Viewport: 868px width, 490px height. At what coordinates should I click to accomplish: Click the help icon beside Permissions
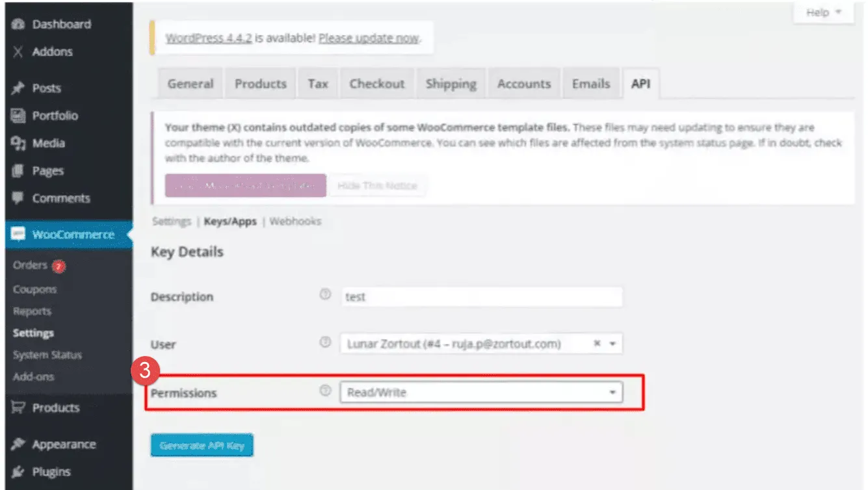click(325, 391)
